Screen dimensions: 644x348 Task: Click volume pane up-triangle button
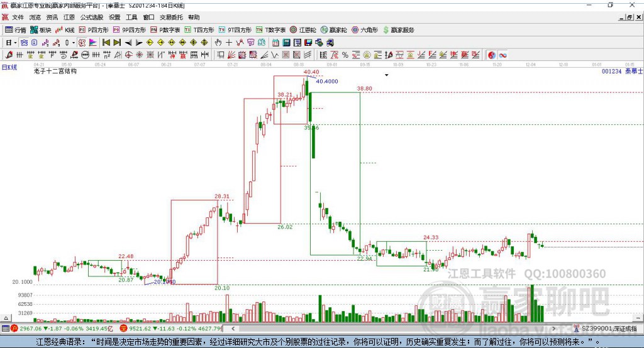coord(6,318)
